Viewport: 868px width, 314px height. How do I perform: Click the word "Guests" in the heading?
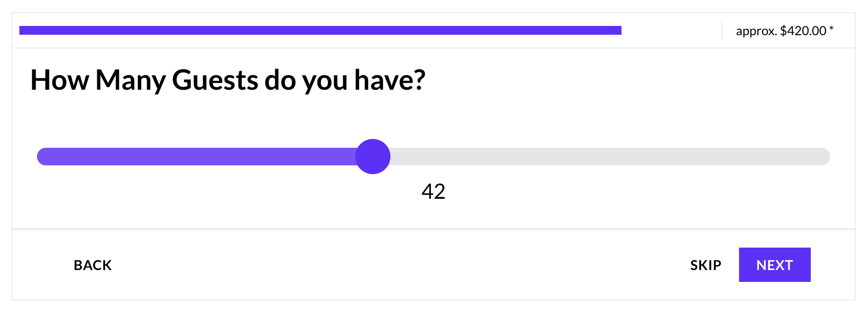coord(215,80)
